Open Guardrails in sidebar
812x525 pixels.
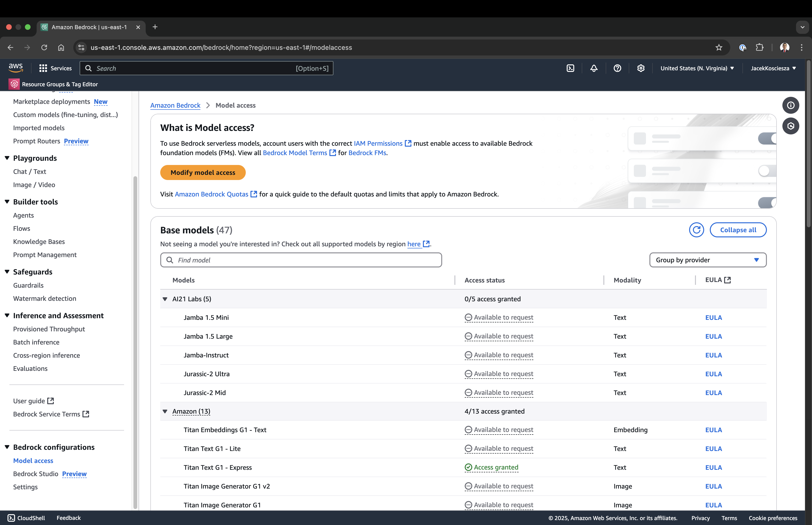point(28,285)
